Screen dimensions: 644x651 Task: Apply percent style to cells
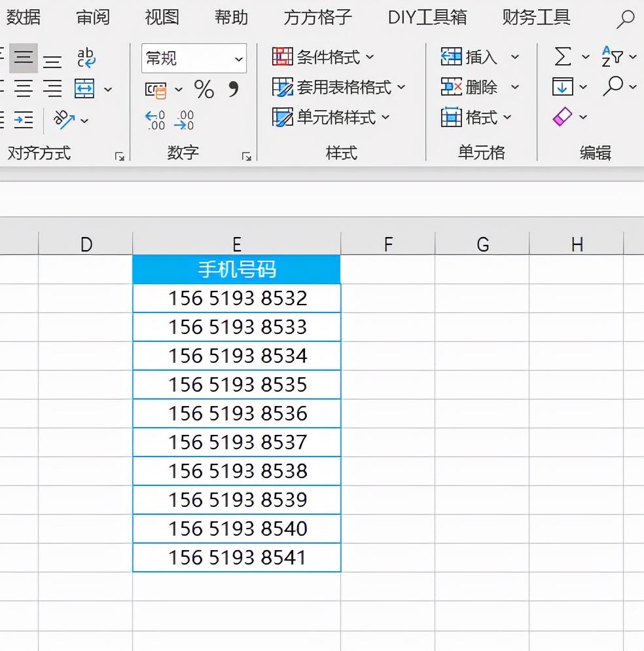pyautogui.click(x=204, y=89)
